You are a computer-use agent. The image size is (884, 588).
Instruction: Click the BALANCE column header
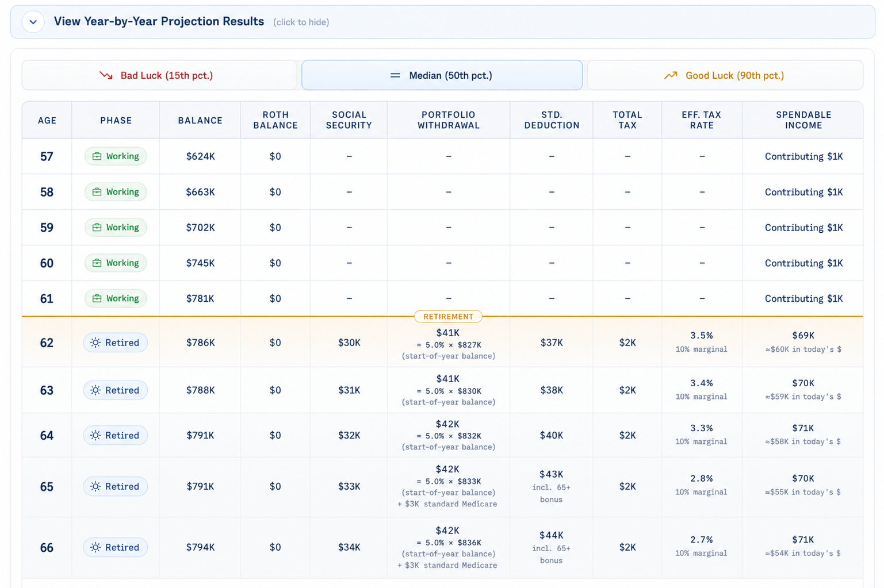click(x=200, y=120)
